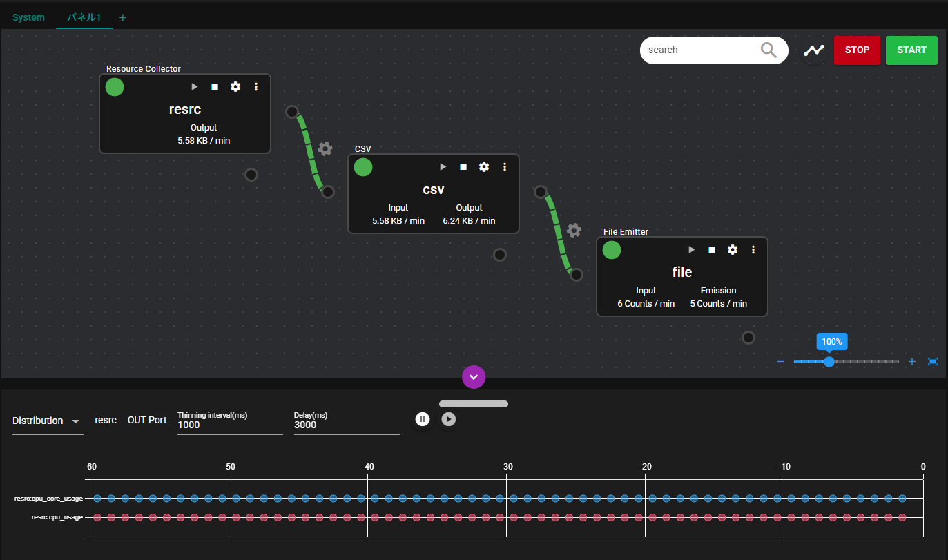
Task: Click the play icon on resrc node
Action: pos(194,87)
